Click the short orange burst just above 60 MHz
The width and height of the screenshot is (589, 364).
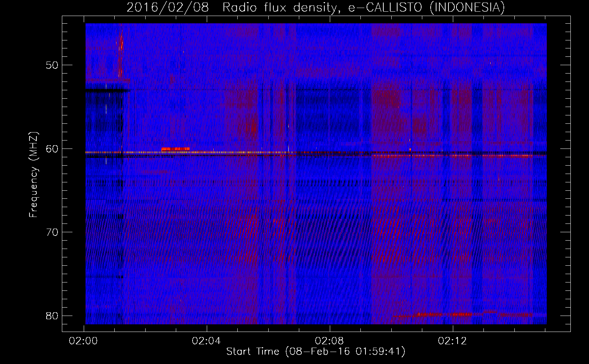coord(175,149)
